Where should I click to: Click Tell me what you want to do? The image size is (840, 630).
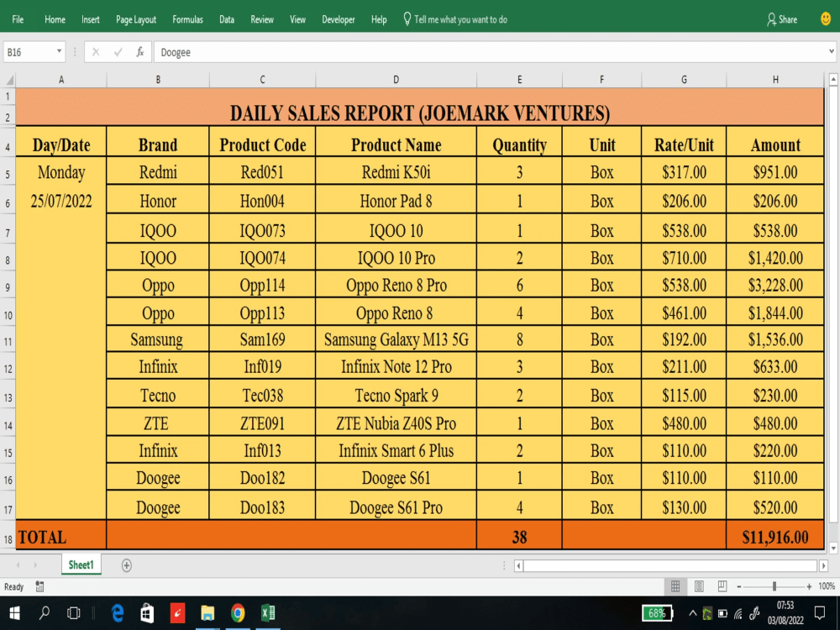point(454,19)
